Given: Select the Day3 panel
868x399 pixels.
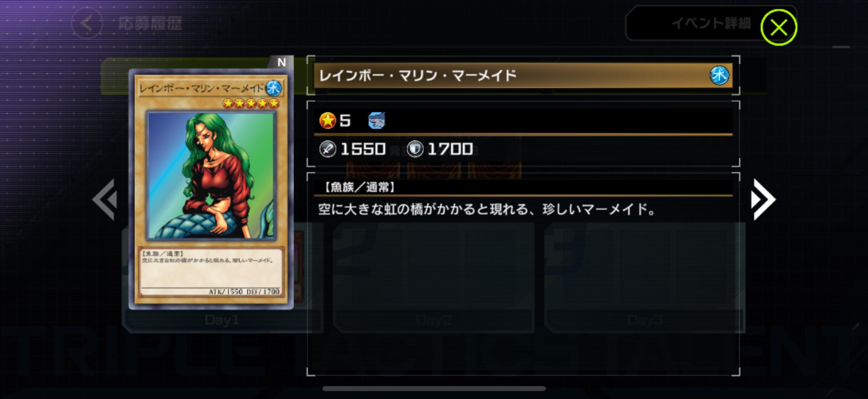Looking at the screenshot, I should [645, 320].
